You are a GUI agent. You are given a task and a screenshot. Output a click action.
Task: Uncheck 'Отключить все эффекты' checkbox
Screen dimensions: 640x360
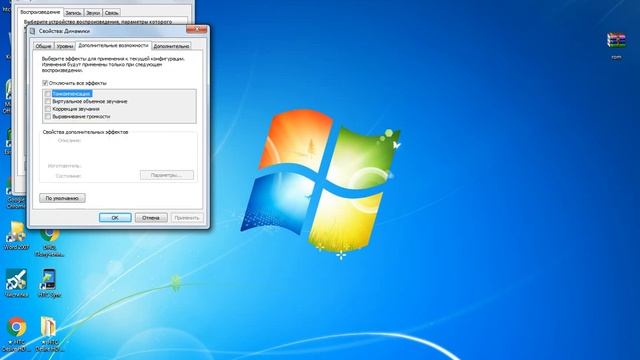coord(45,83)
